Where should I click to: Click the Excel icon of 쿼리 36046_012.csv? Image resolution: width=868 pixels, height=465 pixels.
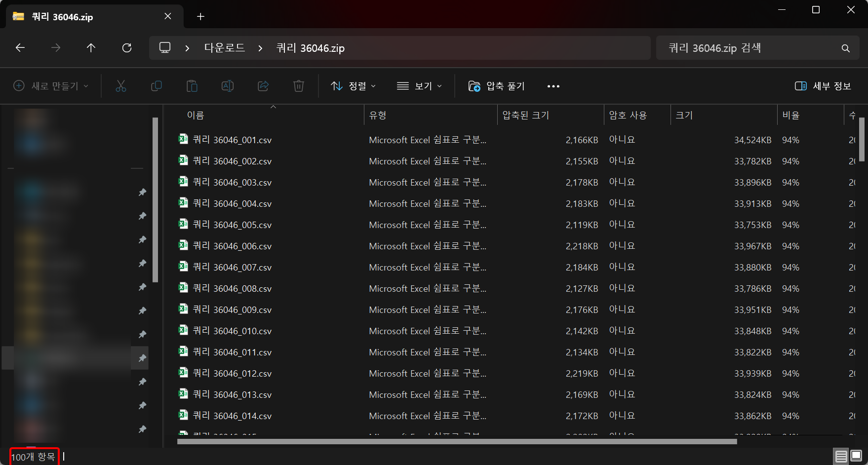point(183,373)
